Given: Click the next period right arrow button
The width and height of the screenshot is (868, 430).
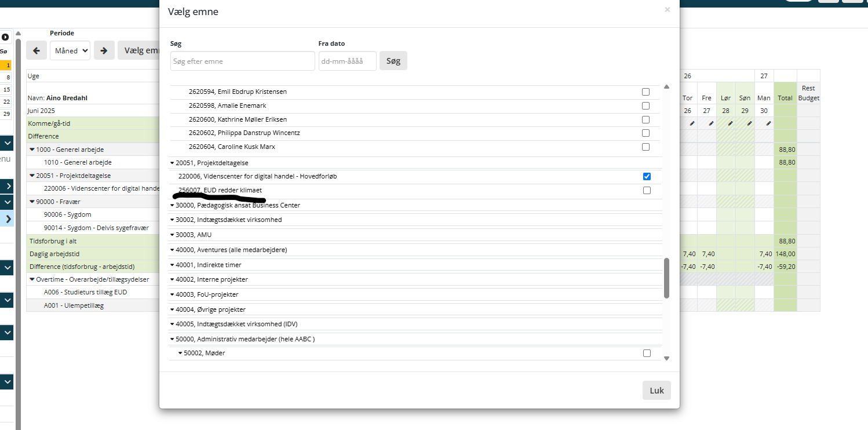Looking at the screenshot, I should [104, 50].
